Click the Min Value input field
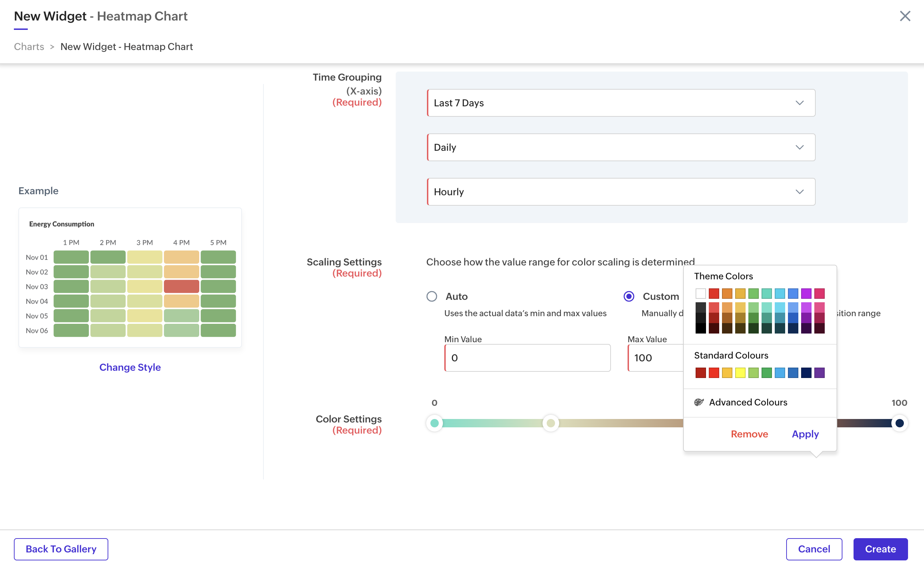This screenshot has height=567, width=924. [x=527, y=358]
